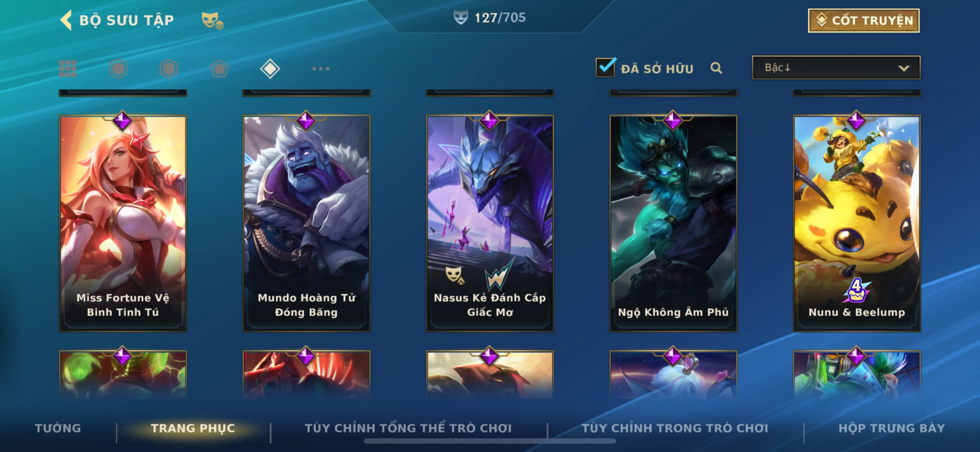Expand the Bậc sort dropdown

836,68
